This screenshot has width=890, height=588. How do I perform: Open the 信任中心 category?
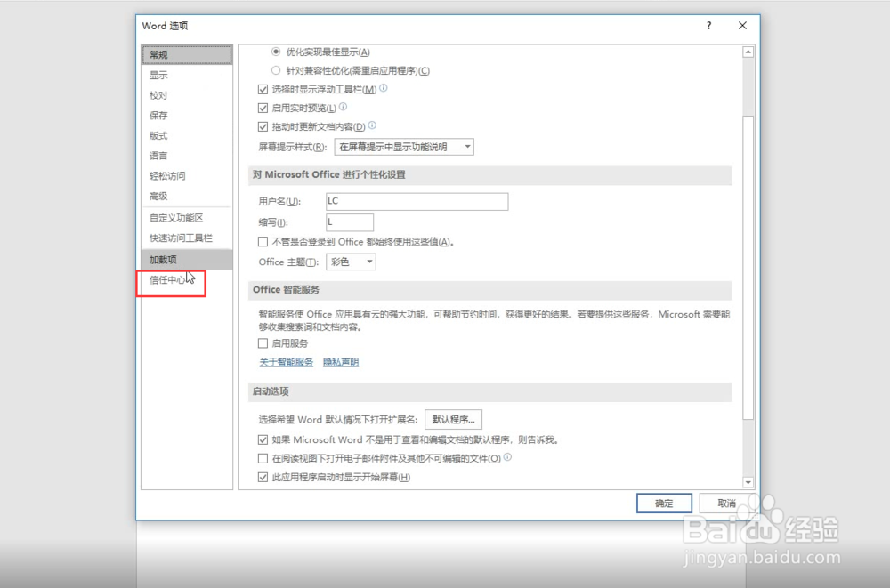(187, 280)
